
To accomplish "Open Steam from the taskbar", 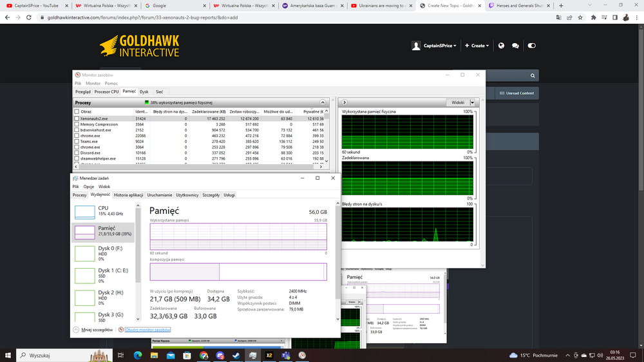I will [236, 356].
